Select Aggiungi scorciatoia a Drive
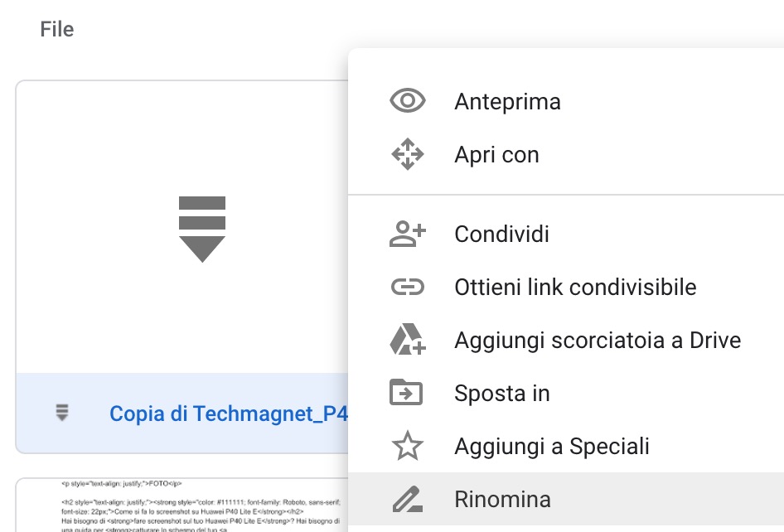784x532 pixels. [597, 341]
